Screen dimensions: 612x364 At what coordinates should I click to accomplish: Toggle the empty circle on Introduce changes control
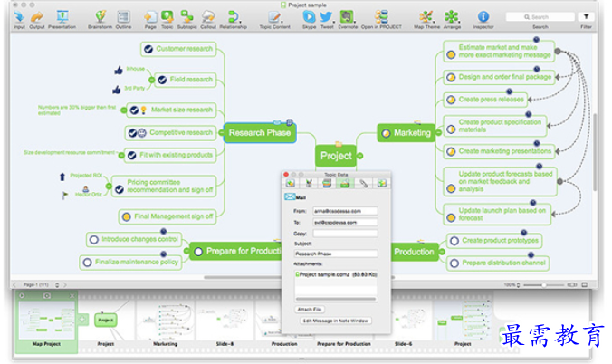click(x=93, y=239)
